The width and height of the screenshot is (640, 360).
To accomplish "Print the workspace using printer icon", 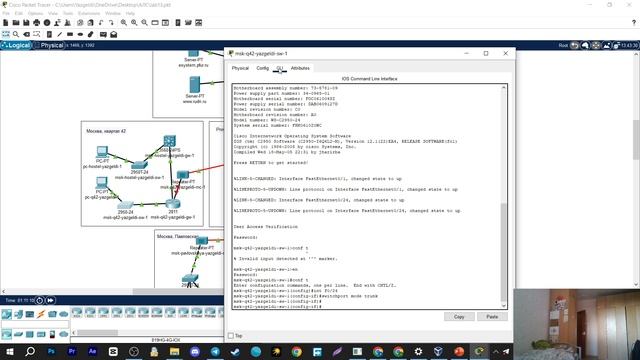I will 37,23.
